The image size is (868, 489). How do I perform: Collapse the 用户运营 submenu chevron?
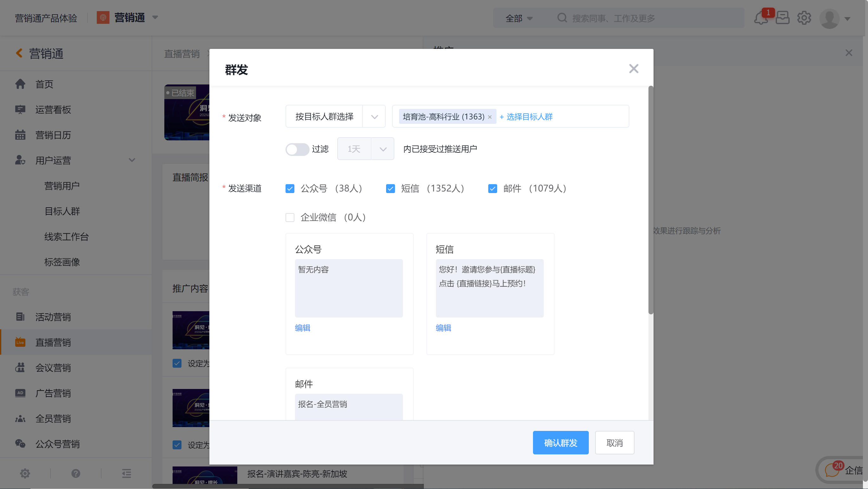[x=132, y=160]
